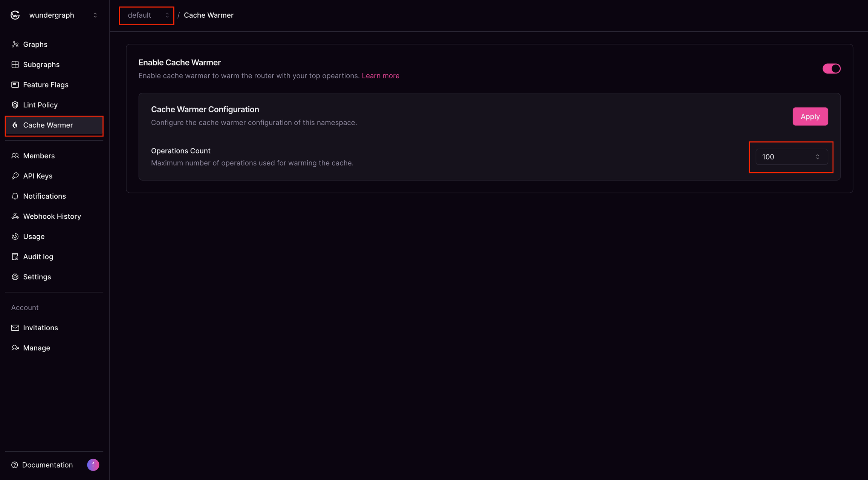
Task: Disable the Enable Cache Warmer switch
Action: point(831,69)
